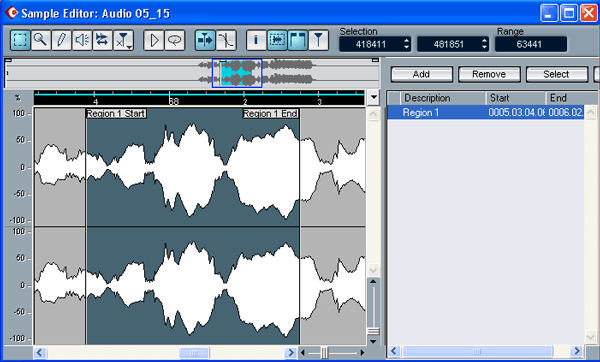Screen dimensions: 600x362
Task: Click the Add region button
Action: (422, 74)
